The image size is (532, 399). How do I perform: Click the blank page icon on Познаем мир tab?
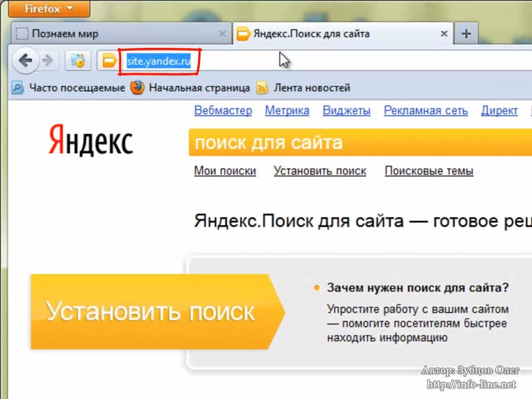point(21,34)
